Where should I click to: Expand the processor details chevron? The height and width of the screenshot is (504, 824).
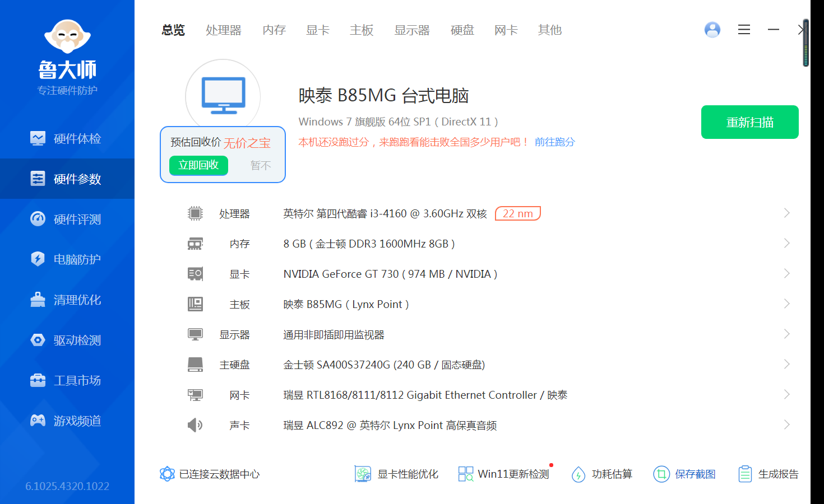click(x=786, y=213)
